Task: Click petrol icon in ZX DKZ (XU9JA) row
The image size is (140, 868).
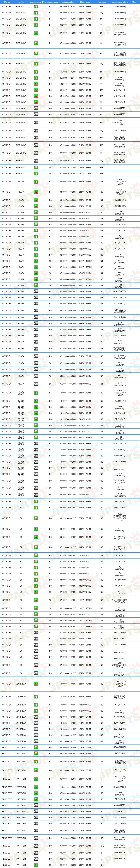Action: point(36,580)
